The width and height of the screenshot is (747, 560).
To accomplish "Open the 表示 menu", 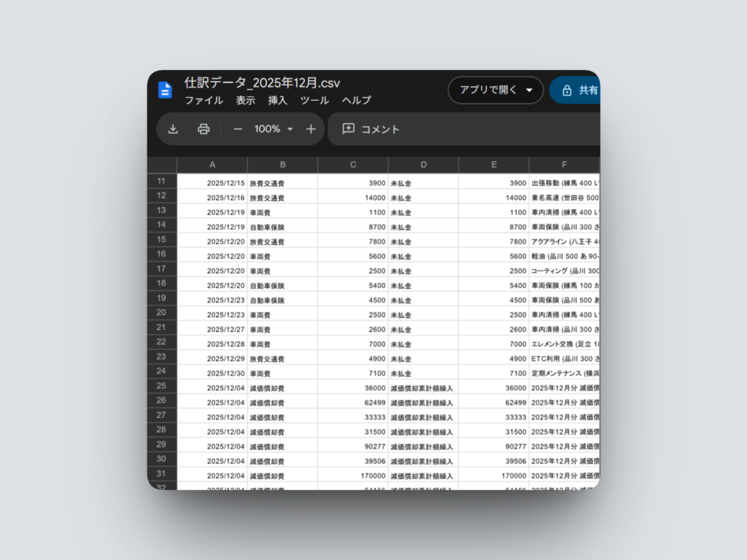I will tap(246, 101).
